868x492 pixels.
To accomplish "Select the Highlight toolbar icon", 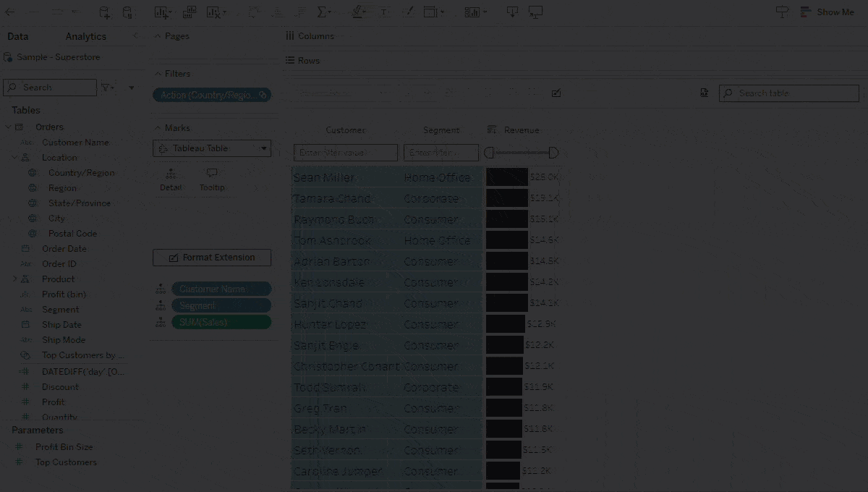I will [358, 12].
